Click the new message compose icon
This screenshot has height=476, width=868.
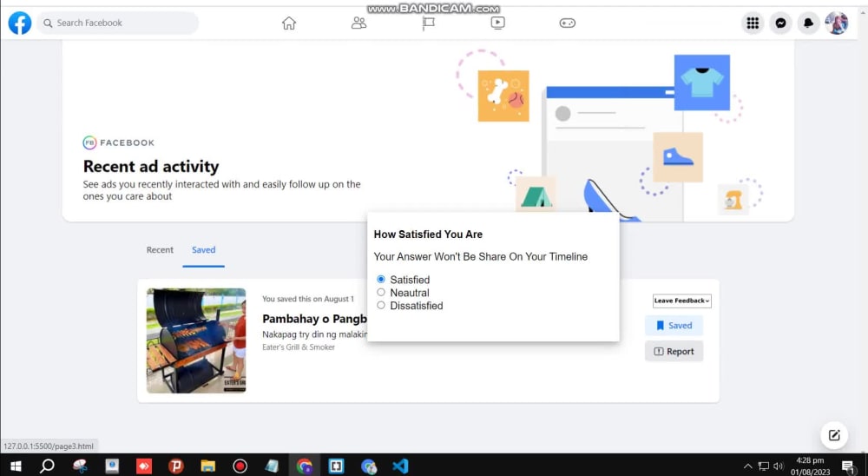click(x=834, y=435)
